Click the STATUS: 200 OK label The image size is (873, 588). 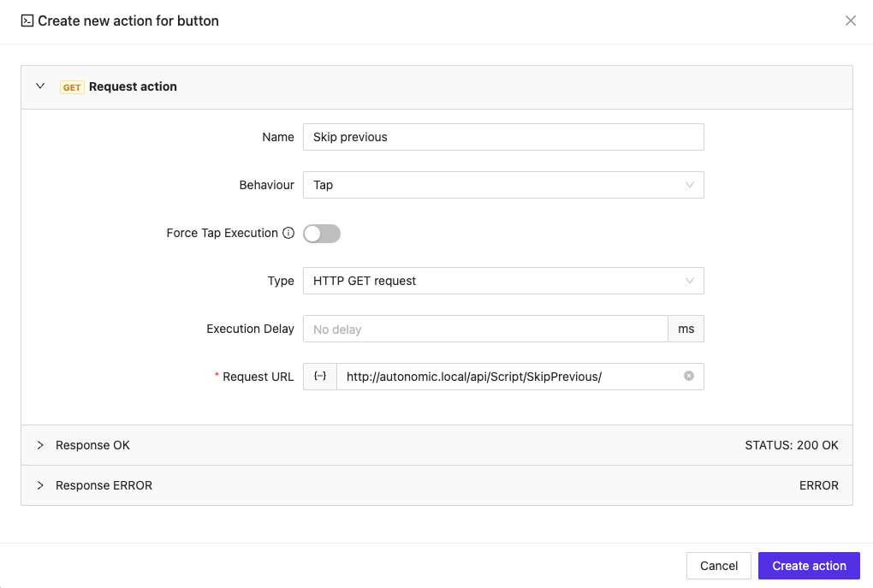(x=793, y=445)
